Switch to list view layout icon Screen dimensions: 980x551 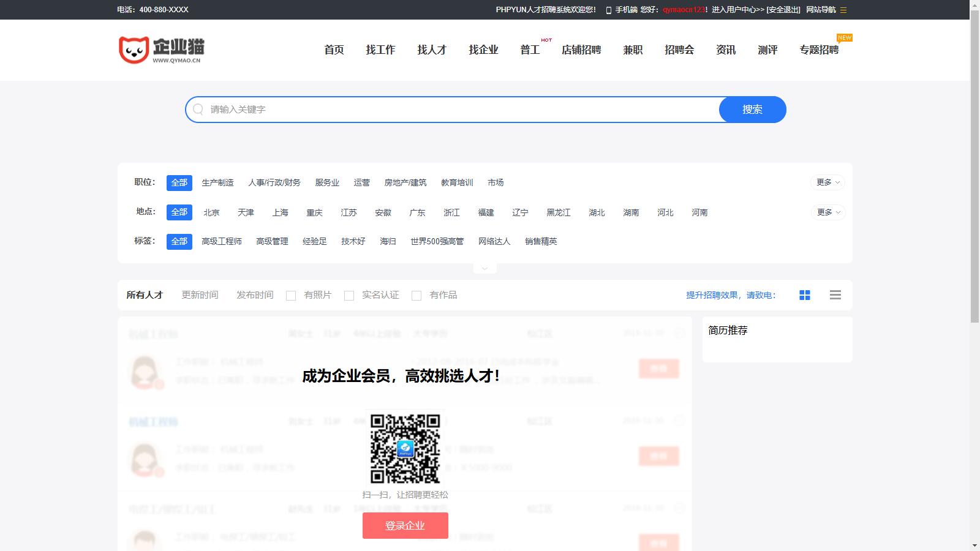point(835,295)
